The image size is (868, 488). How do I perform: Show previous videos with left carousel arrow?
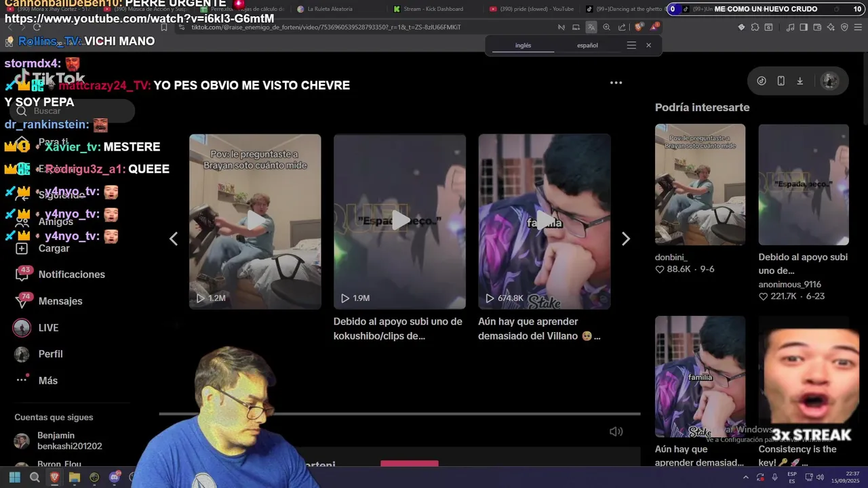tap(174, 239)
